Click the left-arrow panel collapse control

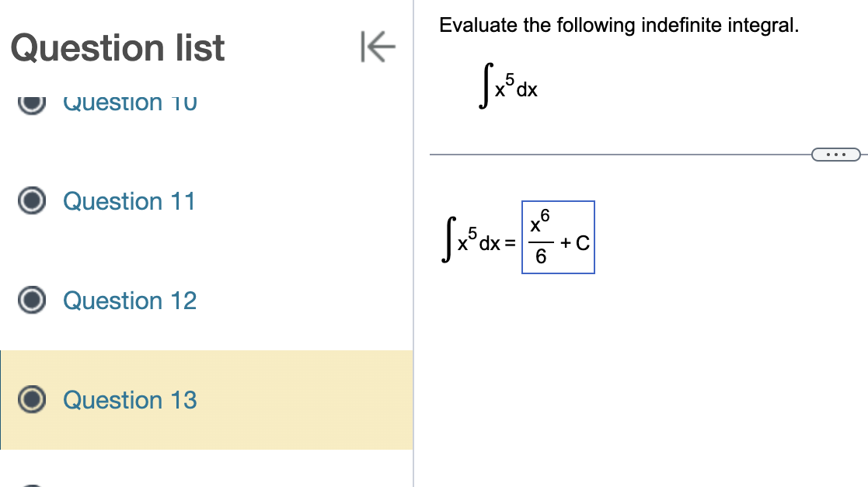tap(378, 47)
